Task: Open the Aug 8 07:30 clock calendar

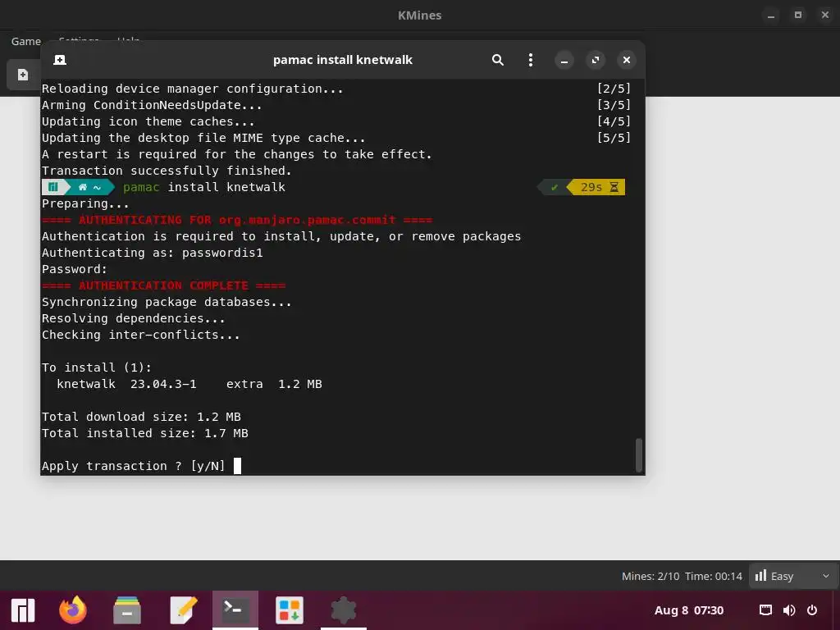Action: pyautogui.click(x=689, y=610)
